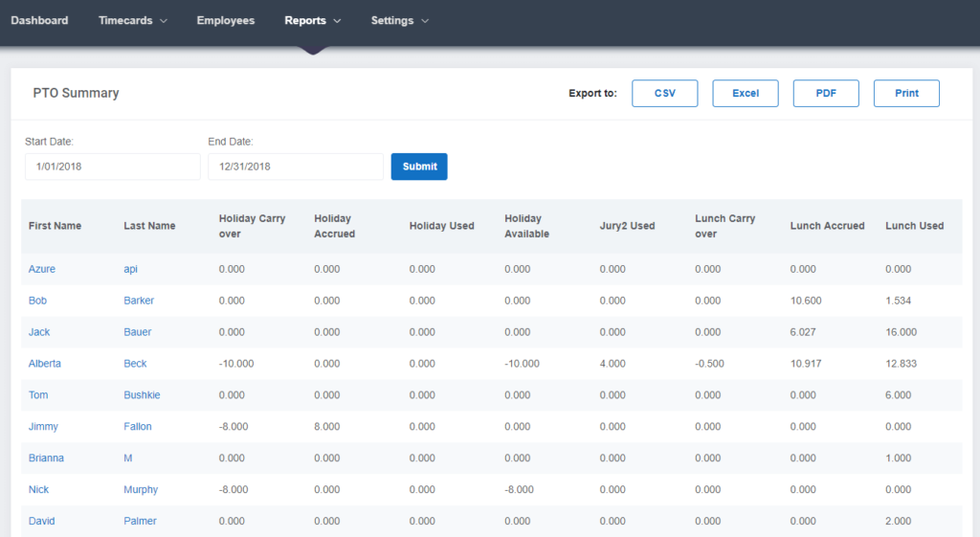Export report as PDF

click(x=826, y=93)
